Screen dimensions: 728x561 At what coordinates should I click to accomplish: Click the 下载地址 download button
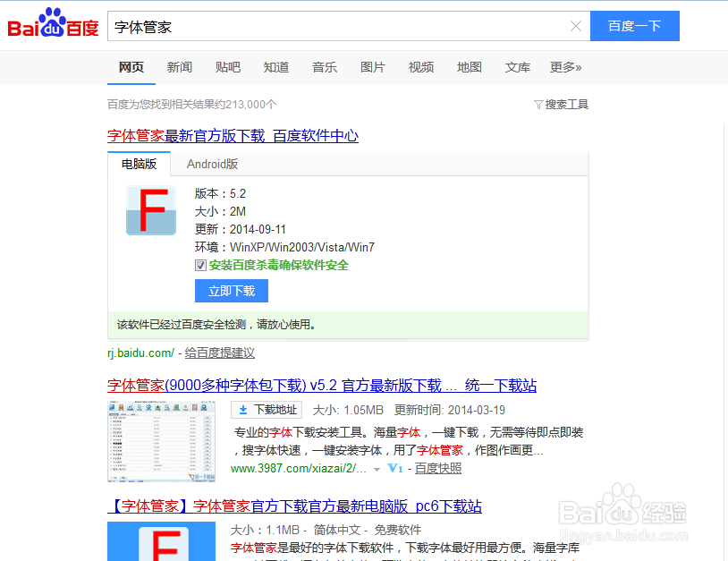click(x=267, y=410)
